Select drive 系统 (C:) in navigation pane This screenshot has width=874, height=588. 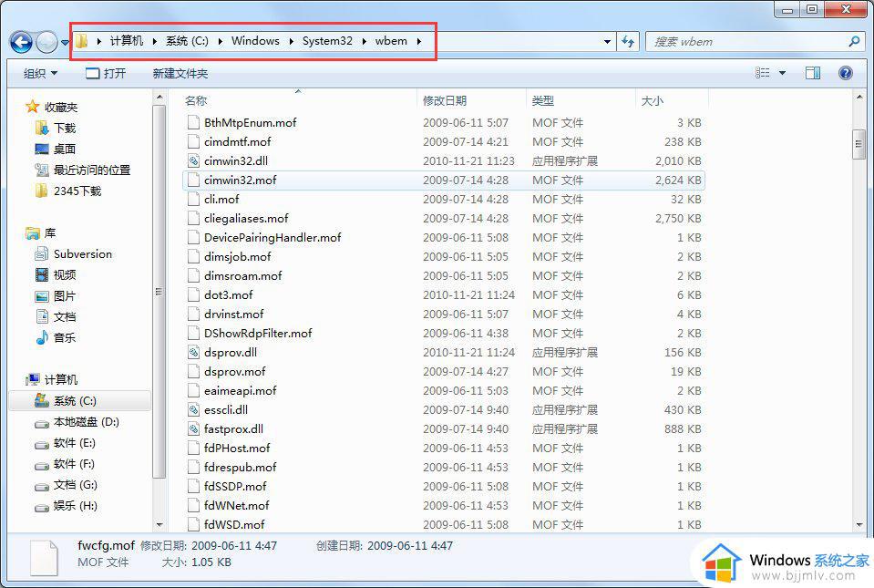tap(79, 401)
